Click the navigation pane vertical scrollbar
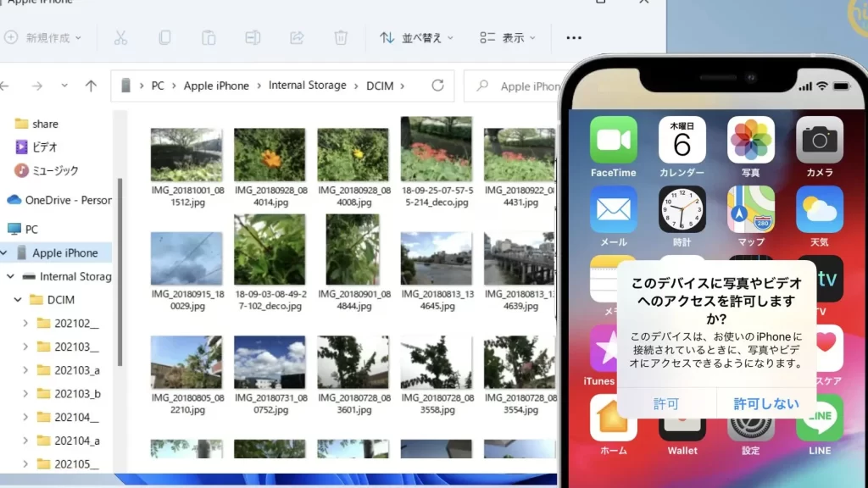 click(120, 271)
